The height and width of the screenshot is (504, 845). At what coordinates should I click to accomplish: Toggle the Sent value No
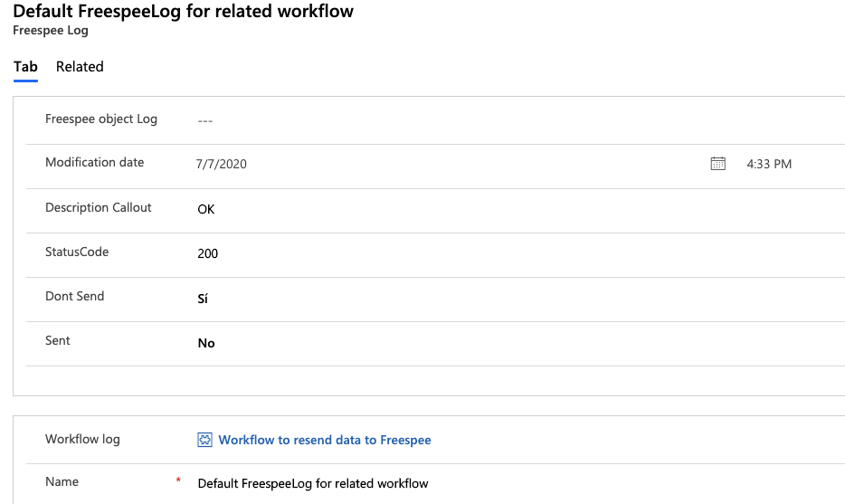pos(206,343)
